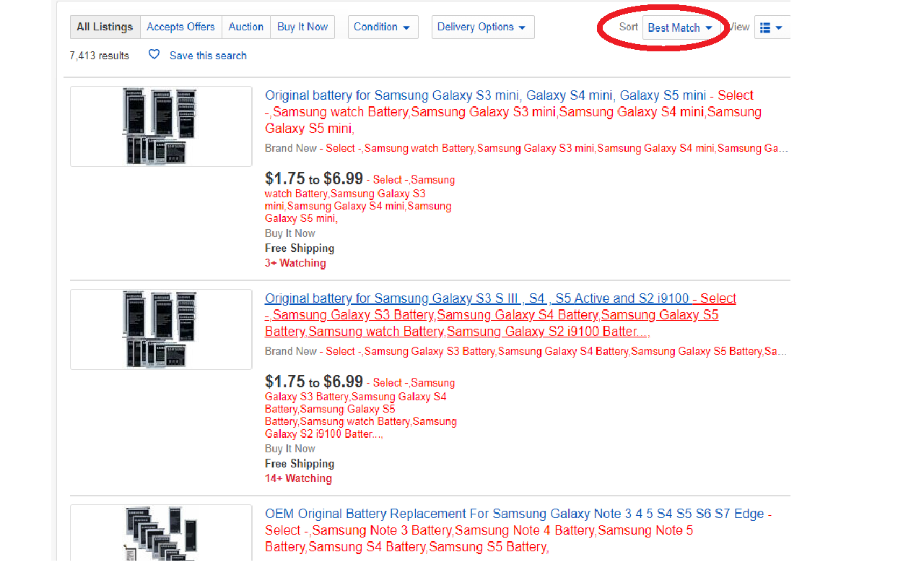Viewport: 924px width, 578px height.
Task: Open the Delivery Options dropdown
Action: point(483,27)
